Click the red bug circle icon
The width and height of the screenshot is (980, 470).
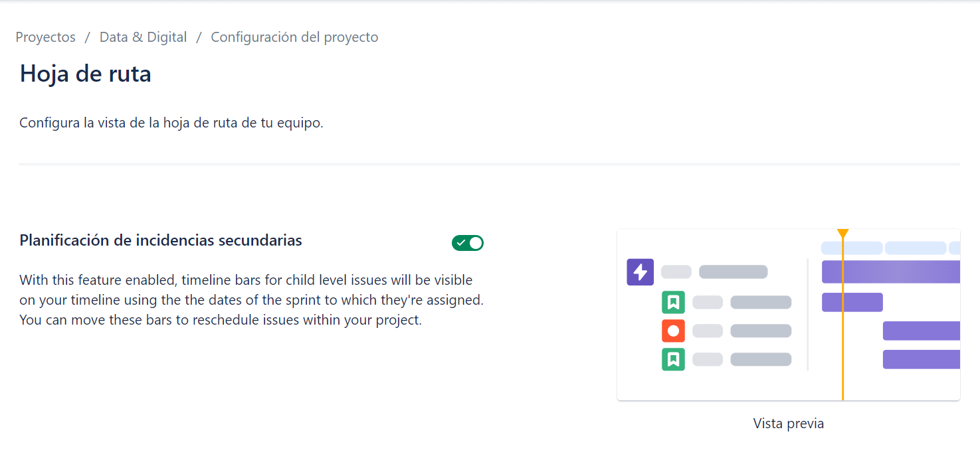click(x=673, y=331)
